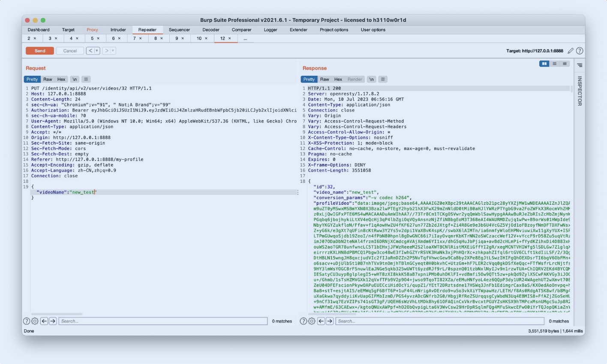Close Repeater tab 3
Screen dimensions: 607x364
click(56, 39)
